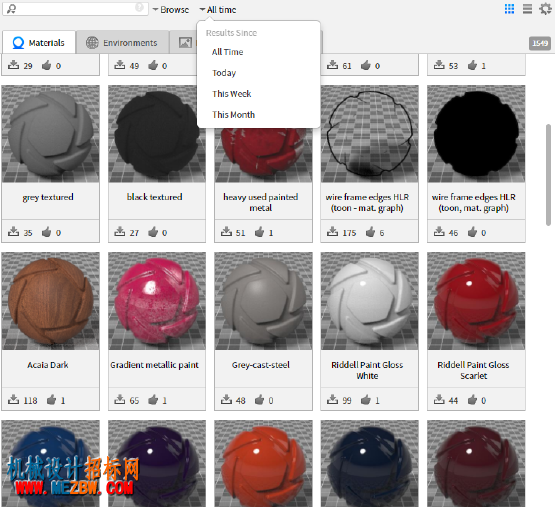This screenshot has height=507, width=555.
Task: Click download icon under grey textured
Action: pos(14,232)
